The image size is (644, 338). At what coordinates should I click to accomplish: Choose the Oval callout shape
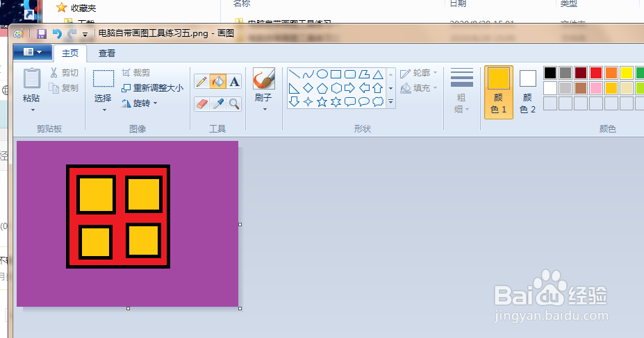coord(364,102)
